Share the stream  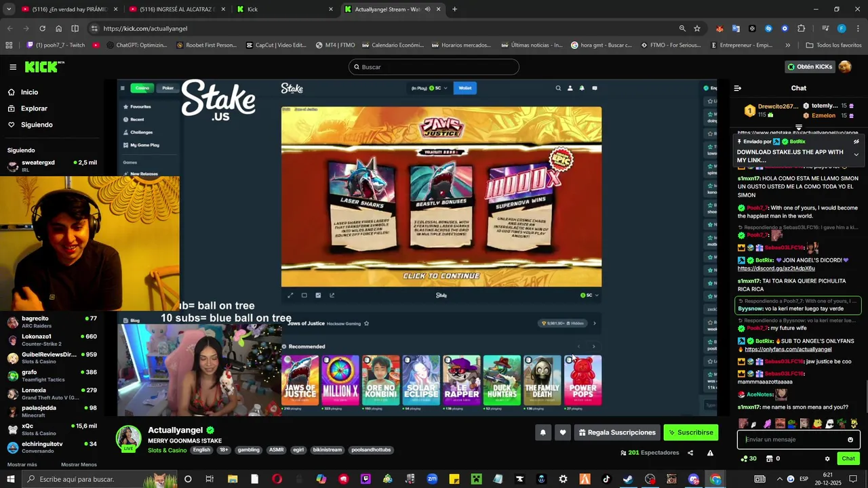click(690, 453)
